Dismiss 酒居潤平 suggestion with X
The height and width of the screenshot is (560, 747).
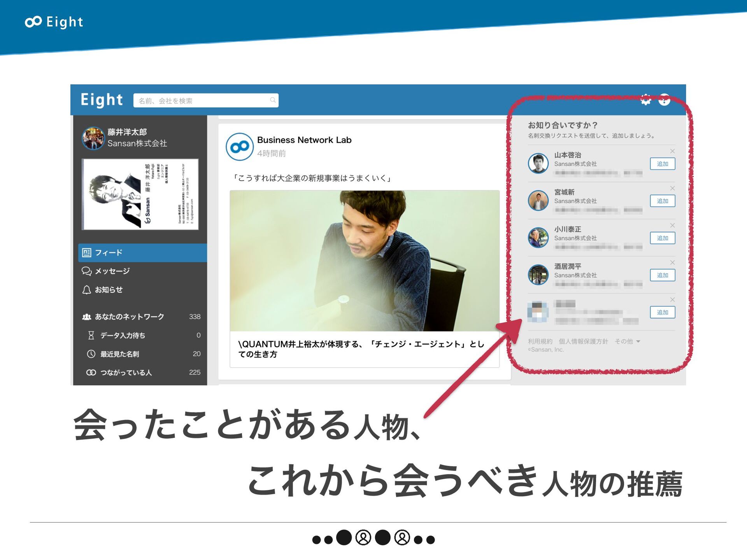click(672, 262)
